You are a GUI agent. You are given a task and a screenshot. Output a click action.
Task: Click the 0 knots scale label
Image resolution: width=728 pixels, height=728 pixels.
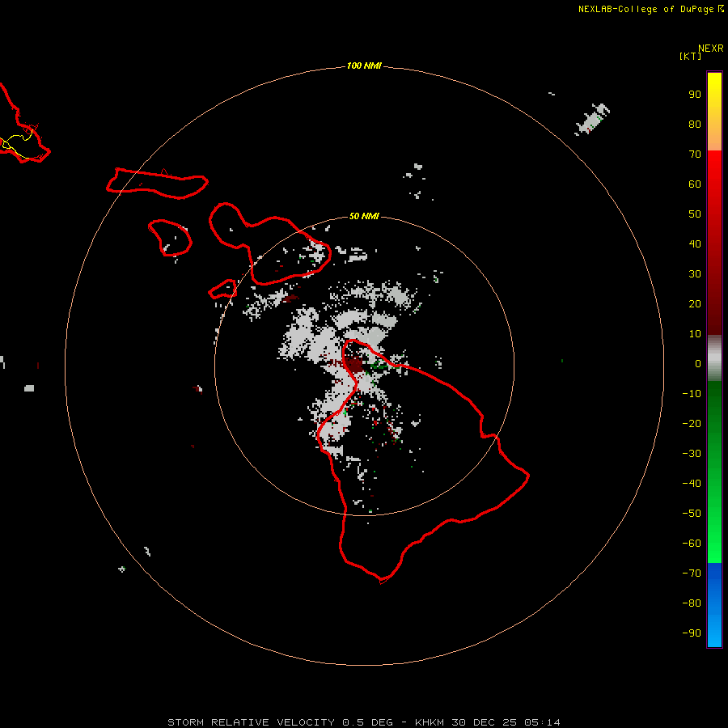pyautogui.click(x=698, y=363)
